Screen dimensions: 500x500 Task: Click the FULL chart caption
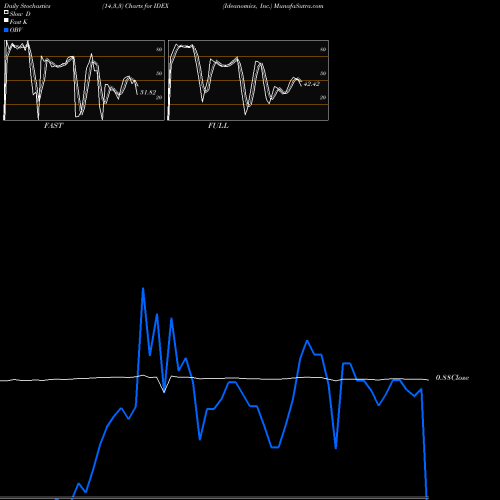[x=218, y=126]
